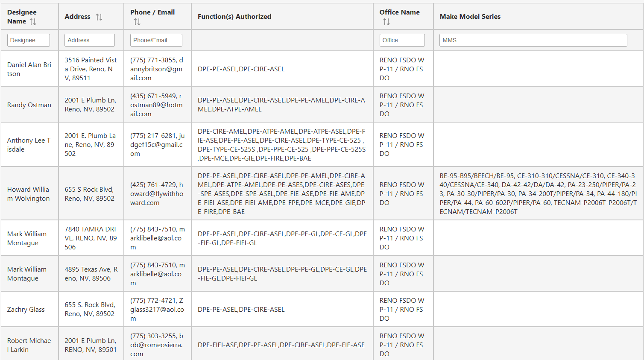Select the 4895 Texas Ave address cell

click(91, 274)
